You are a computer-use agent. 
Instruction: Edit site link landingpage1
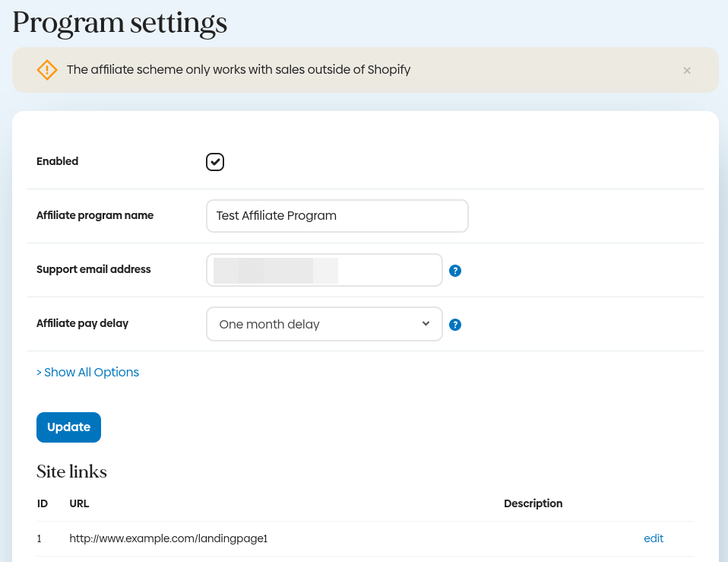654,538
